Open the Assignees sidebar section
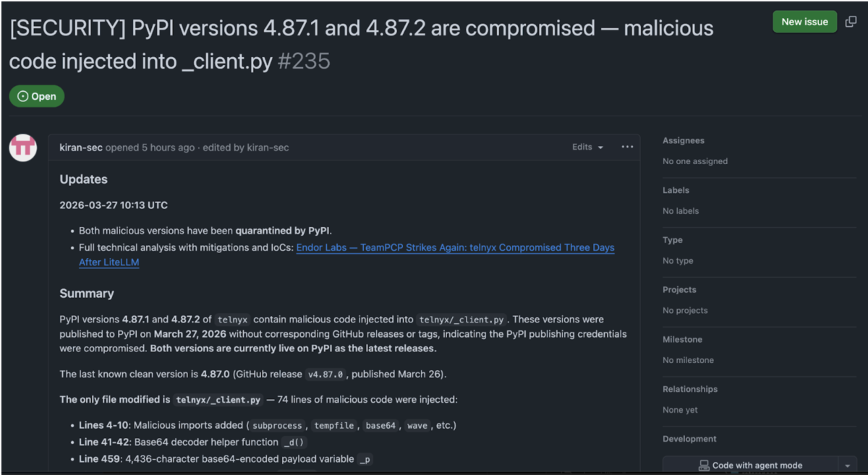The height and width of the screenshot is (475, 868). [x=684, y=141]
